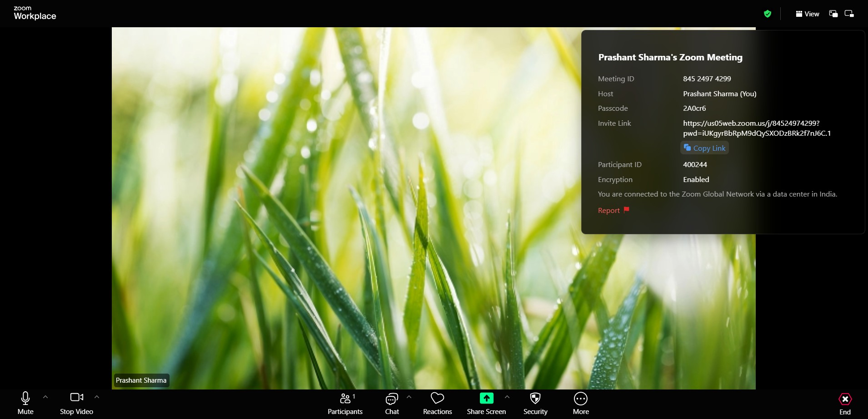Open audio options arrow beside Mute
The width and height of the screenshot is (868, 419).
45,397
